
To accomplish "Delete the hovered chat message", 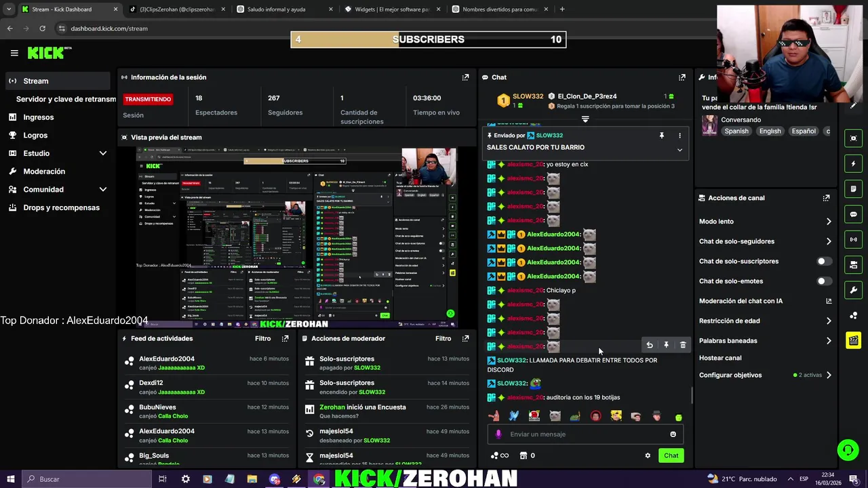I will tap(683, 345).
